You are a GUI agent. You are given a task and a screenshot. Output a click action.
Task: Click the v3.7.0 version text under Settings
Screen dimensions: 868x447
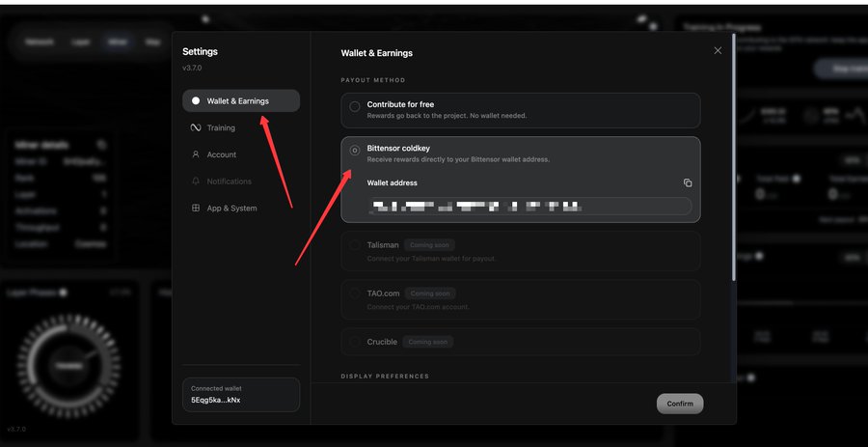[x=192, y=69]
